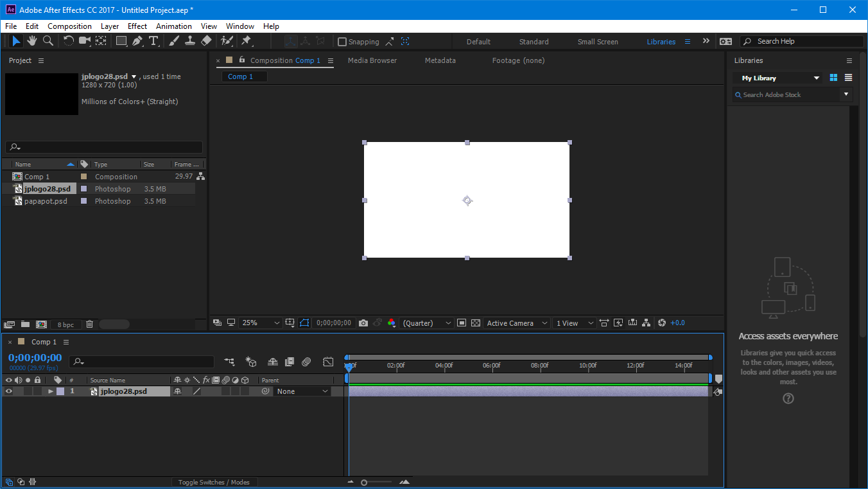868x489 pixels.
Task: Switch to the Media Browser tab
Action: click(x=372, y=60)
